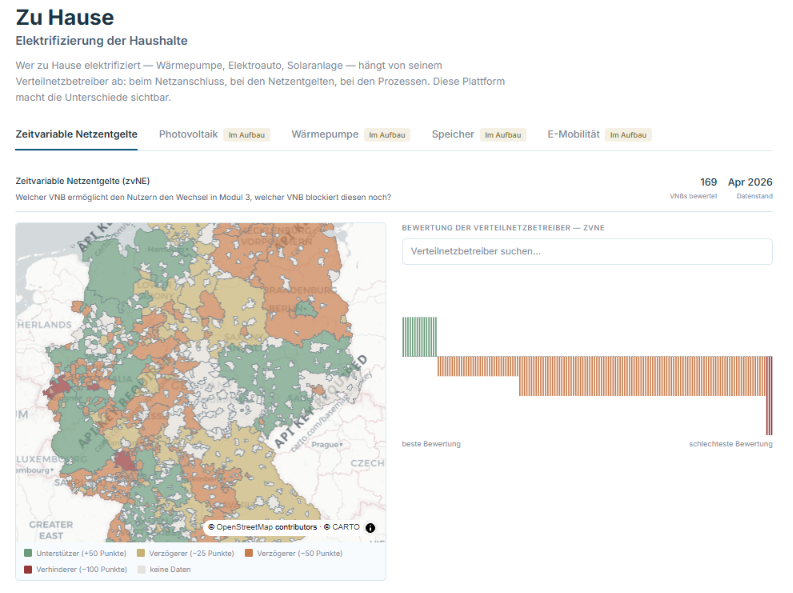The width and height of the screenshot is (793, 593).
Task: Open the CARTO attribution link
Action: (342, 527)
